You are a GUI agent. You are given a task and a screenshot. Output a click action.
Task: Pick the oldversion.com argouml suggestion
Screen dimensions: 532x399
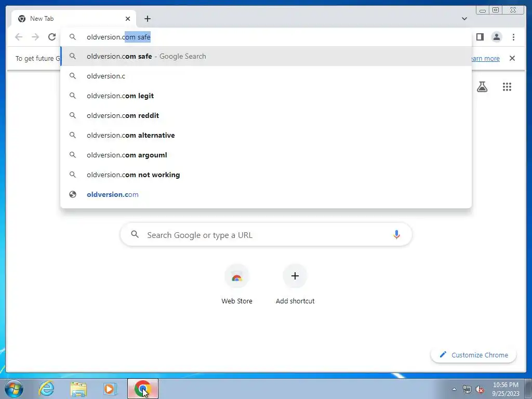click(266, 155)
